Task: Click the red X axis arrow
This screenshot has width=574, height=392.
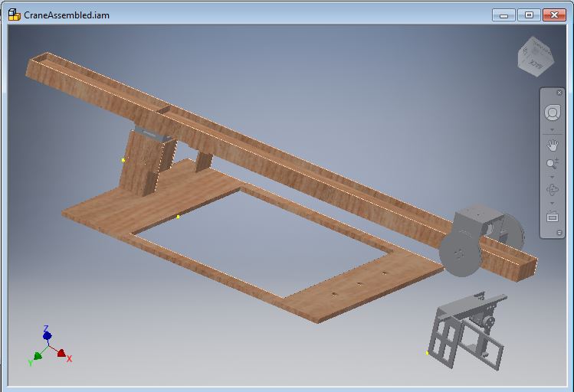Action: click(x=62, y=354)
